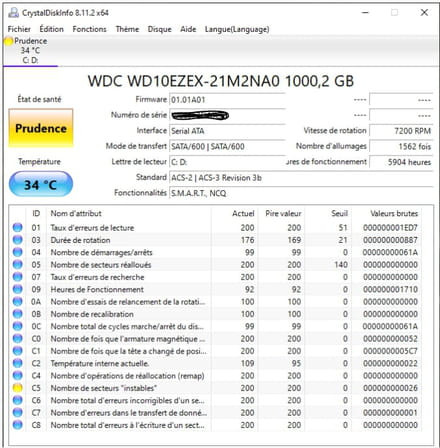This screenshot has height=448, width=440.
Task: Click the blue status icon for attribute 01
Action: [x=17, y=227]
